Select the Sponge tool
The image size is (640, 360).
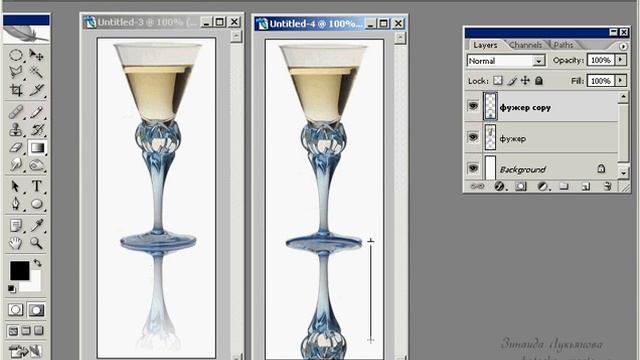tap(36, 165)
